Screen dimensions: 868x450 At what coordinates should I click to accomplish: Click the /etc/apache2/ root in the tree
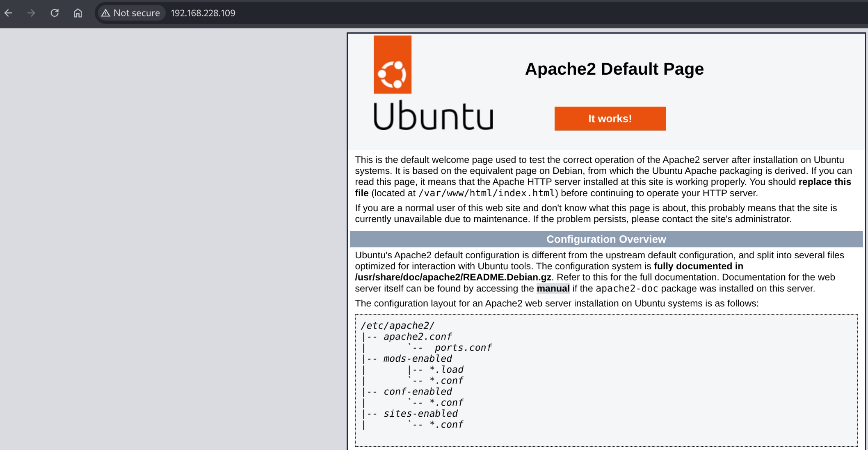[x=397, y=326]
